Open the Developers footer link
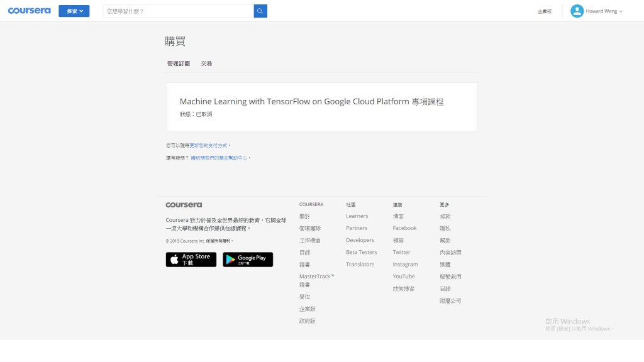 click(x=360, y=240)
